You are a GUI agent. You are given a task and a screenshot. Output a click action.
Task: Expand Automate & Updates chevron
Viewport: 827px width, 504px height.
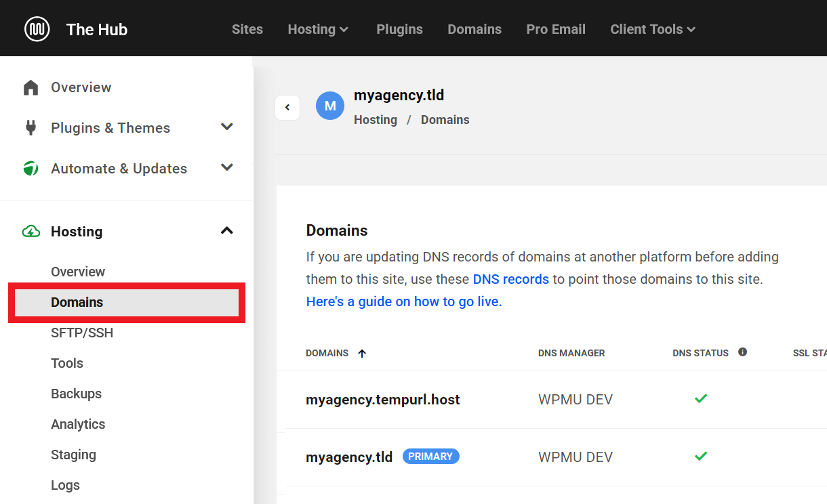coord(227,167)
